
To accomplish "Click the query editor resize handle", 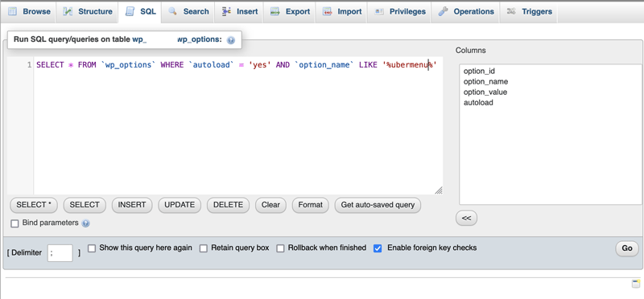I will tap(439, 190).
